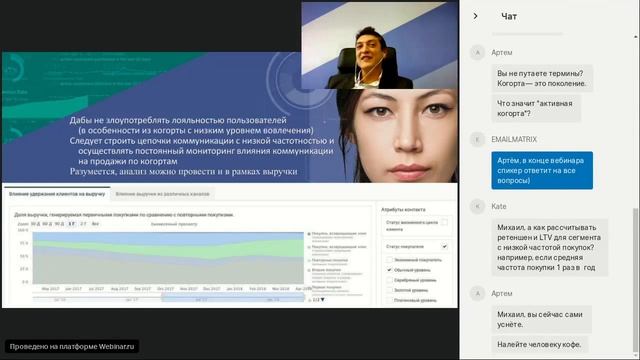Select message "Михаил, вы сейчас сами уснёте."

[541, 319]
